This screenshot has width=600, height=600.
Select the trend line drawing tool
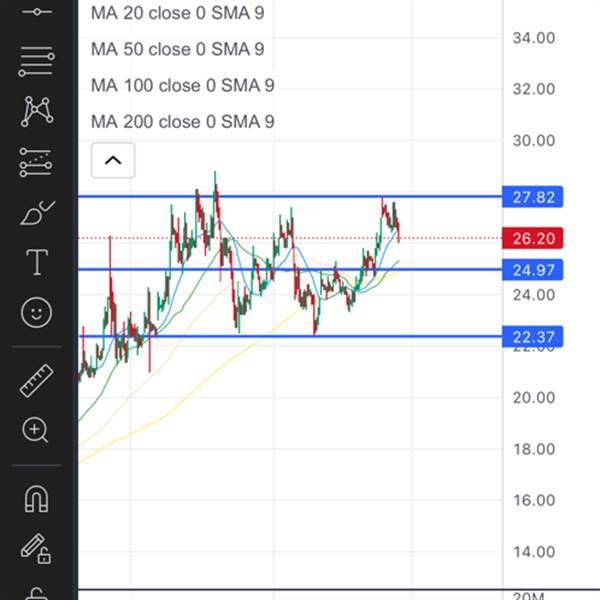(37, 11)
